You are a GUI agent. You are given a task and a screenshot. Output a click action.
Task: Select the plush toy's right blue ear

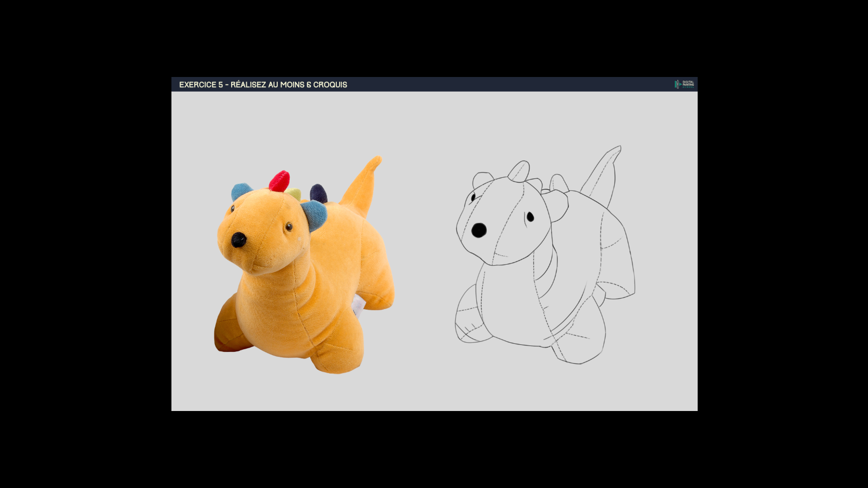(316, 214)
